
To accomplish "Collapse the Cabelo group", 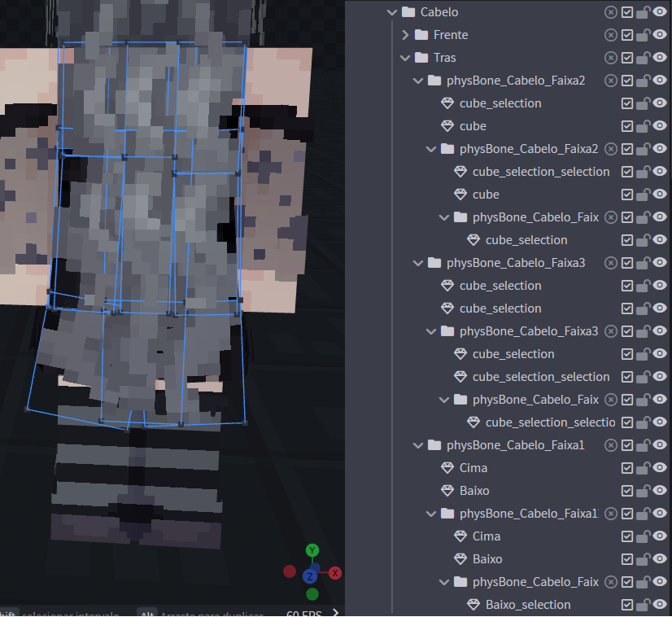I will (391, 12).
